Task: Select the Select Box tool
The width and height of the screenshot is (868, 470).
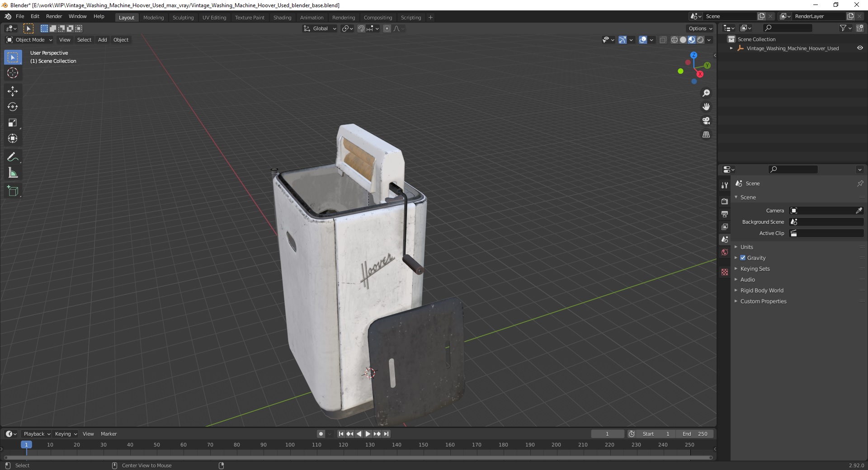Action: pos(13,57)
